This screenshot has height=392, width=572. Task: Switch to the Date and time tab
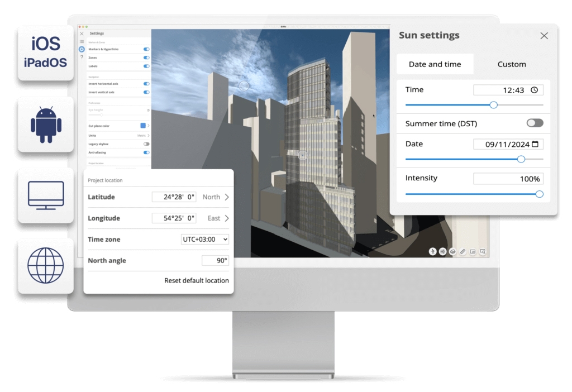tap(435, 64)
